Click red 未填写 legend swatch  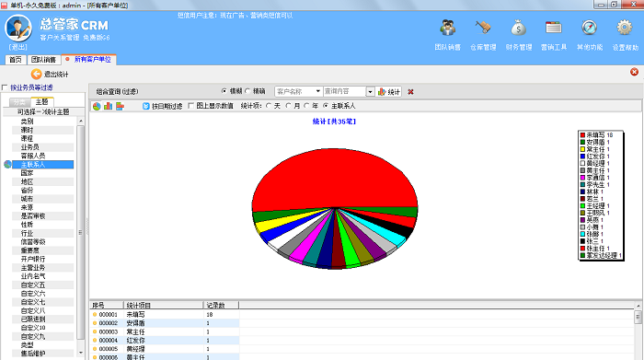click(582, 134)
